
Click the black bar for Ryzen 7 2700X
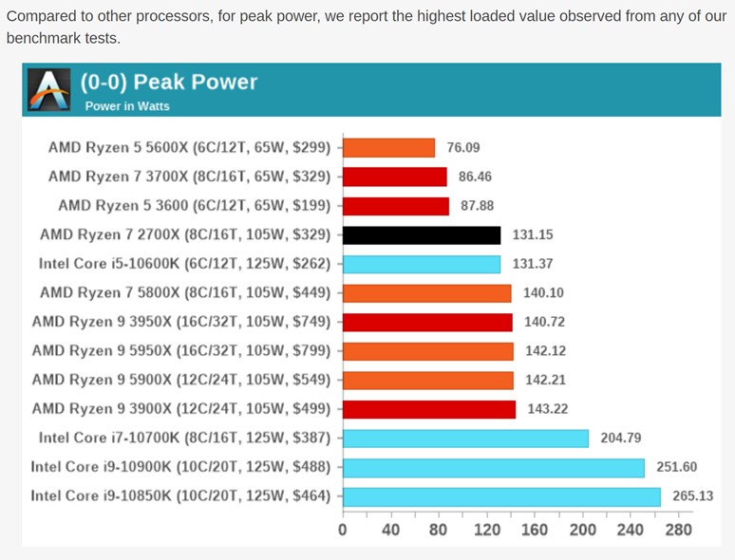point(421,234)
